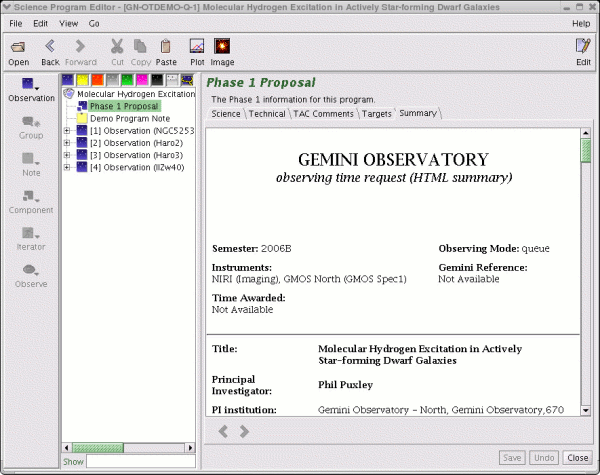Switch to the Science tab

tap(226, 114)
